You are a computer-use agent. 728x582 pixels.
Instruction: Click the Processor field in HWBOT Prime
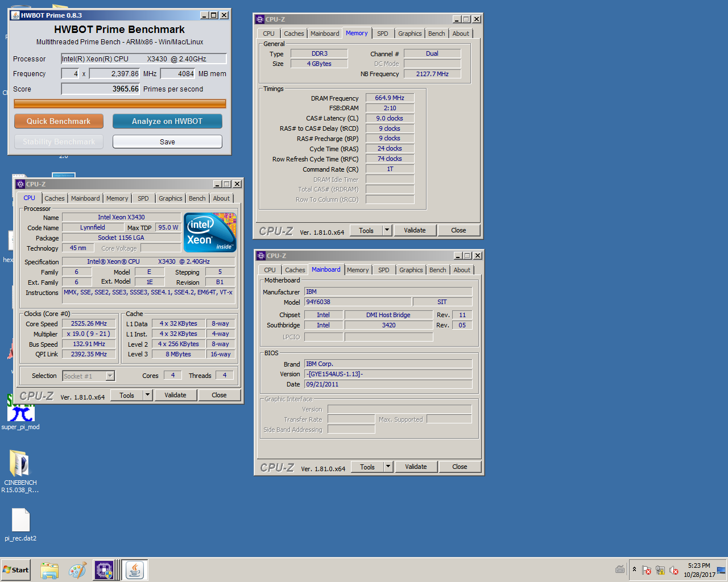[x=144, y=59]
